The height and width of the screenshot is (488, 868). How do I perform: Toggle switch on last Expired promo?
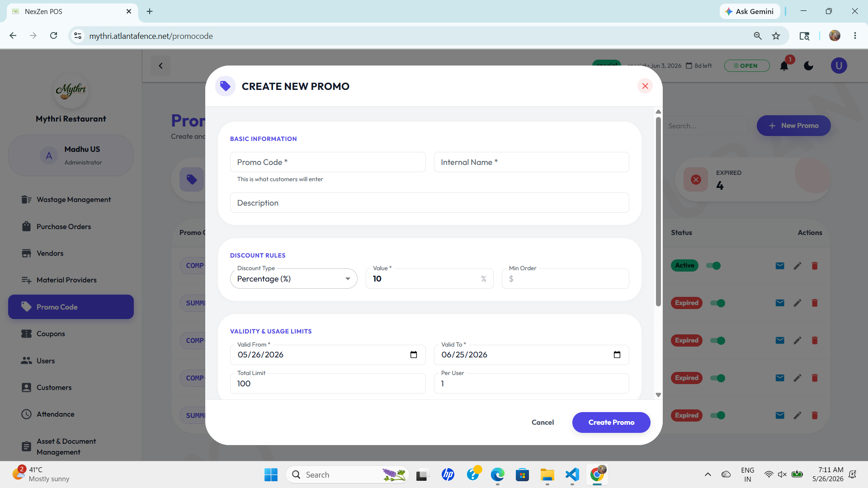click(717, 415)
